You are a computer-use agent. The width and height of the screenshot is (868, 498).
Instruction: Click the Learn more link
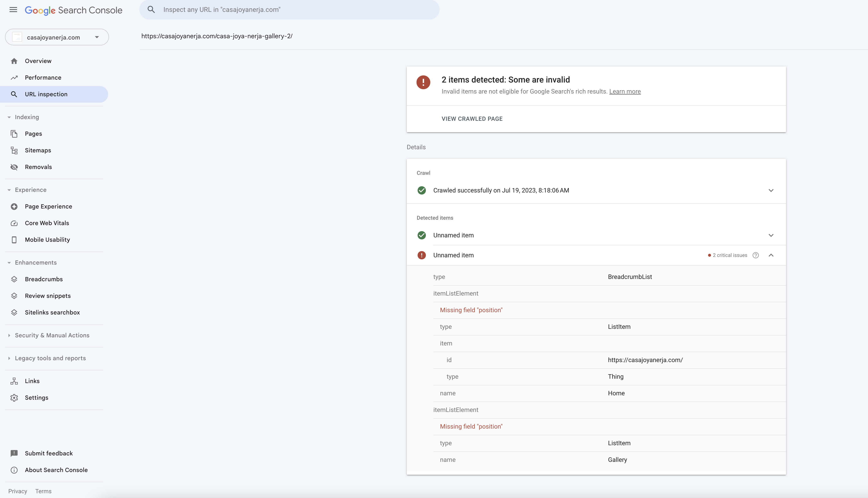[x=625, y=91]
